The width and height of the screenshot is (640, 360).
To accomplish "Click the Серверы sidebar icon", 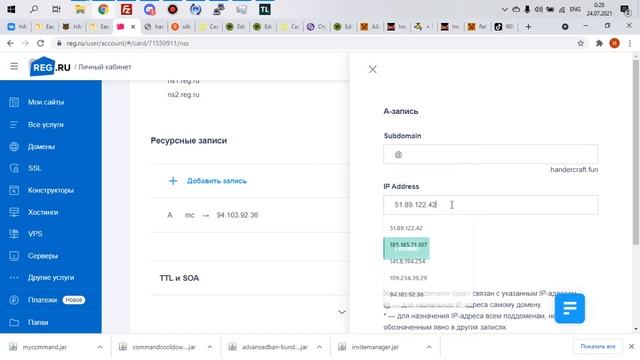I will click(x=14, y=256).
